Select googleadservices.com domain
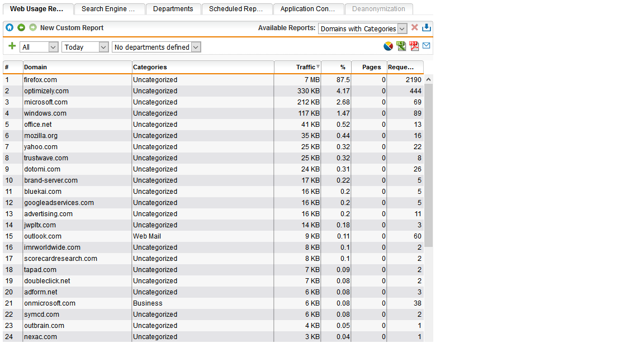Viewport: 644px width, 362px height. [x=59, y=203]
